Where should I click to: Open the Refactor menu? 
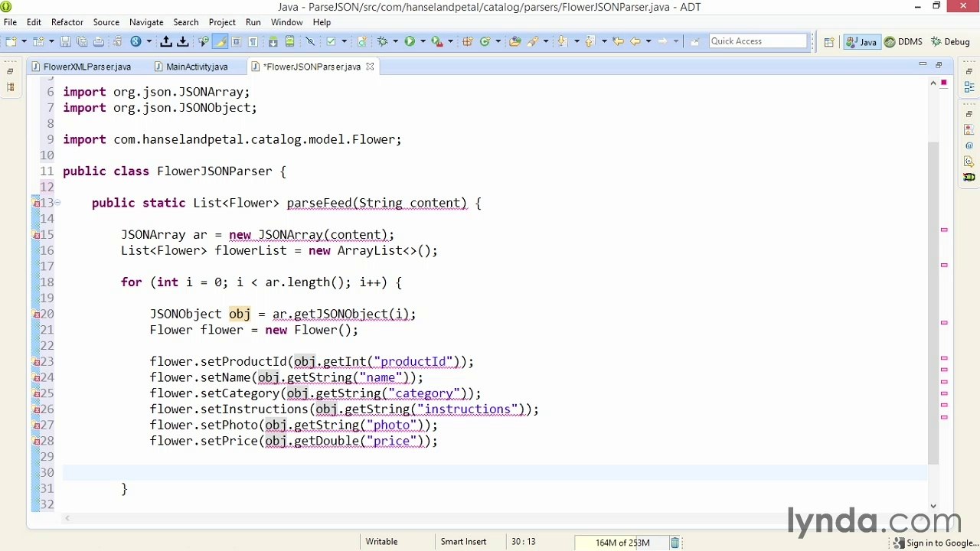(x=67, y=22)
